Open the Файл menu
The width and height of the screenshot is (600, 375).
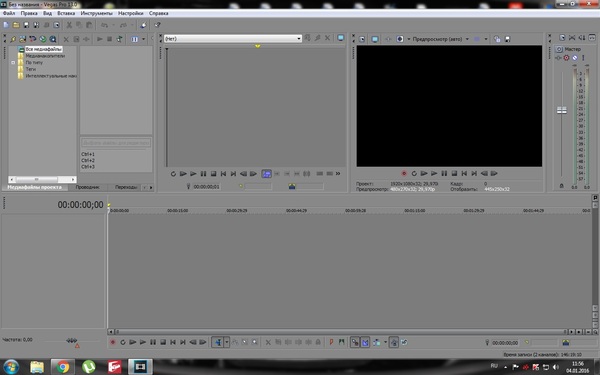point(9,13)
